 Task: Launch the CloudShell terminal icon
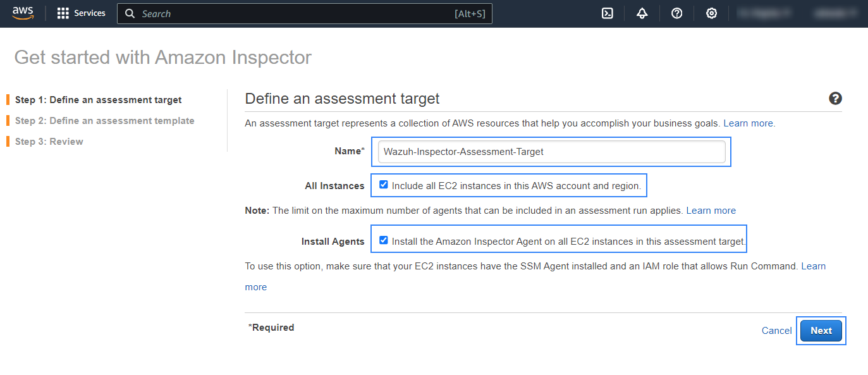(x=608, y=13)
